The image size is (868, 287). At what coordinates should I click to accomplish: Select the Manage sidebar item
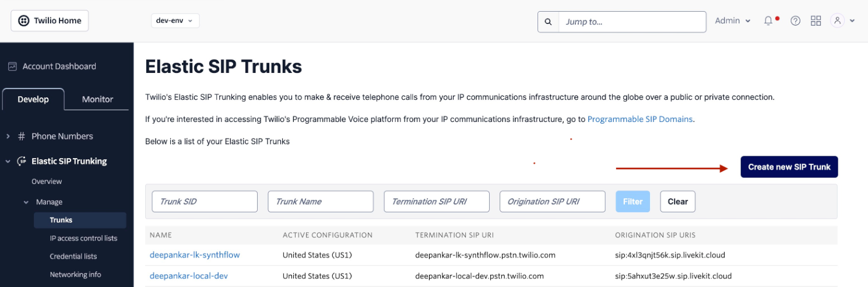[49, 202]
